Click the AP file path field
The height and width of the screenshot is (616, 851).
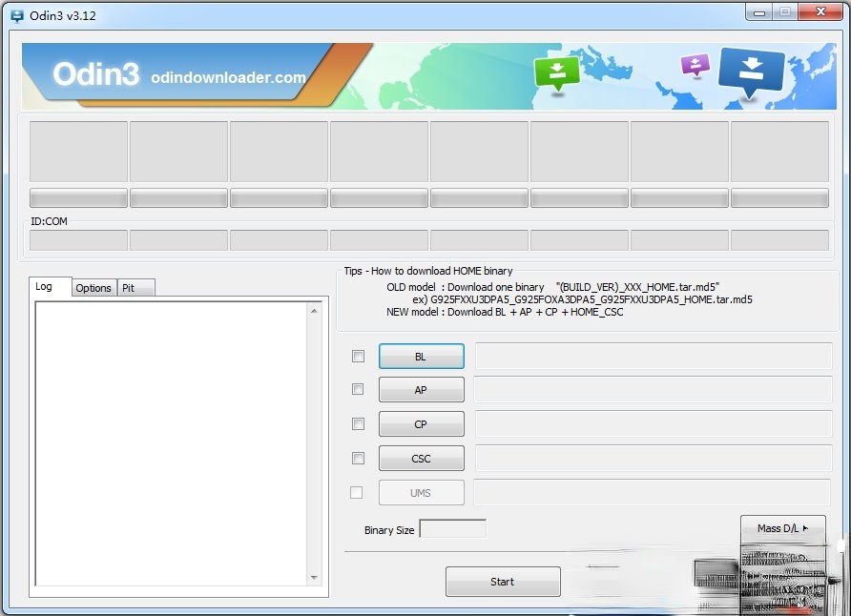click(x=653, y=389)
